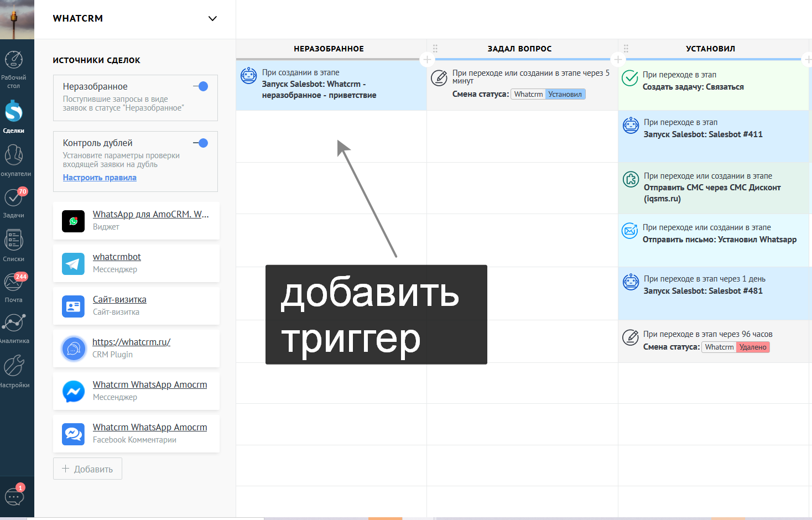Viewport: 812px width, 520px height.
Task: Open the Аналитика sidebar icon
Action: (x=14, y=323)
